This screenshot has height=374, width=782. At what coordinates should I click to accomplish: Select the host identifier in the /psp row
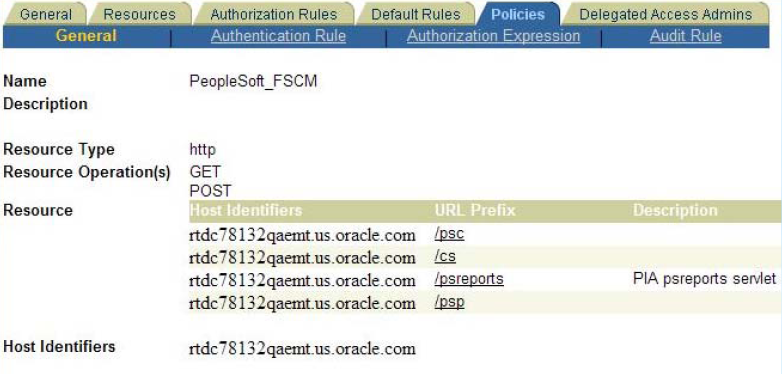(x=302, y=303)
